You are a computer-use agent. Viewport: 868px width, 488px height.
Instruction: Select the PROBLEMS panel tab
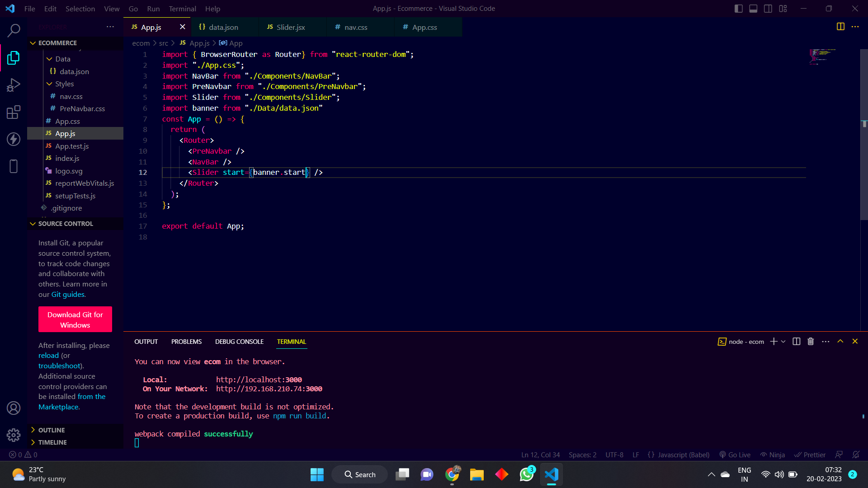186,342
